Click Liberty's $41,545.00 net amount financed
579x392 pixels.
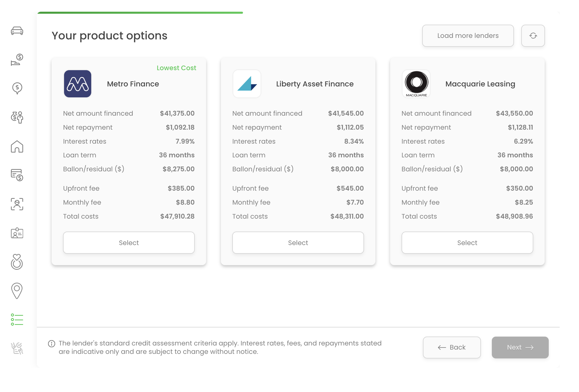coord(346,113)
